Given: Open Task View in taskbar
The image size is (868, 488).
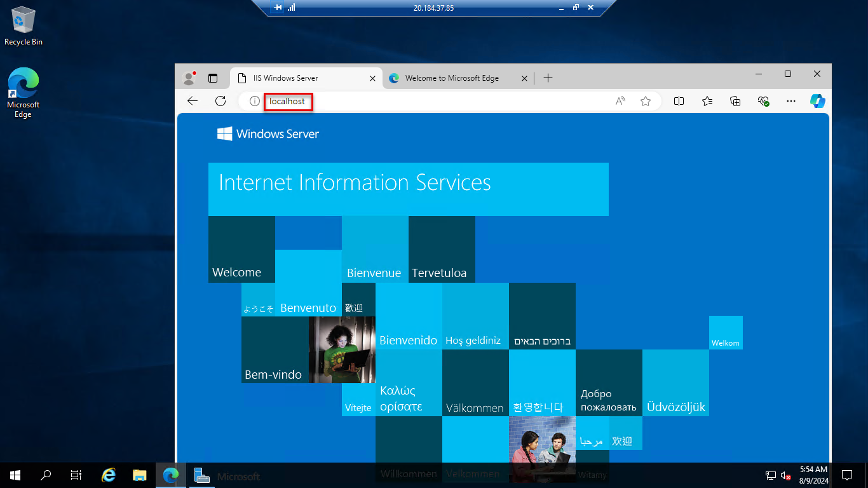Looking at the screenshot, I should coord(76,475).
